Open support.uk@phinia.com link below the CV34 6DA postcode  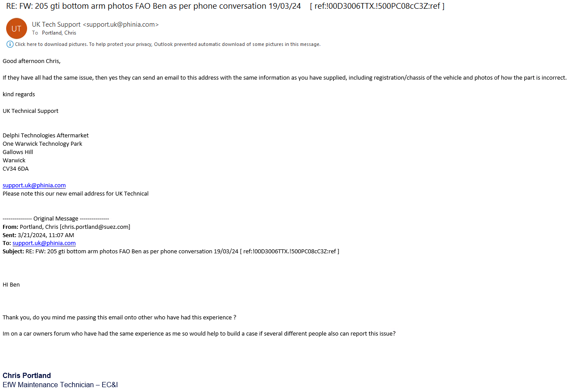pyautogui.click(x=34, y=185)
